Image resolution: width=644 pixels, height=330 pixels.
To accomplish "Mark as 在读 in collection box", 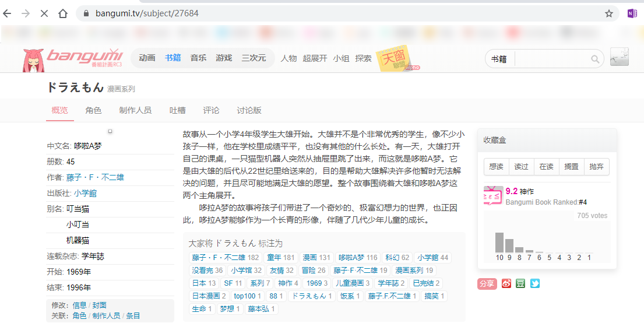I will (547, 166).
